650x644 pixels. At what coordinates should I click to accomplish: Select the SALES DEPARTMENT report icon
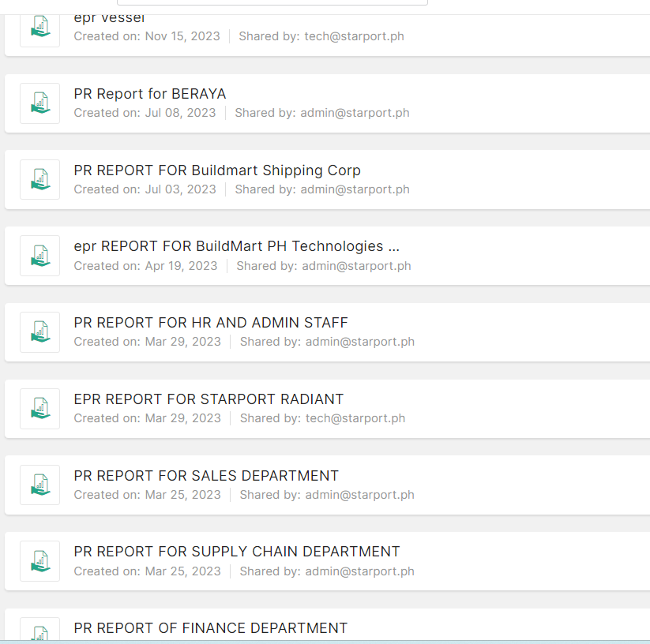(x=39, y=485)
